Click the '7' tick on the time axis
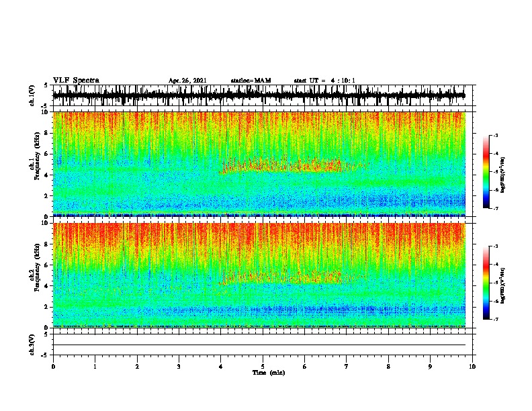The image size is (532, 411). [x=347, y=367]
